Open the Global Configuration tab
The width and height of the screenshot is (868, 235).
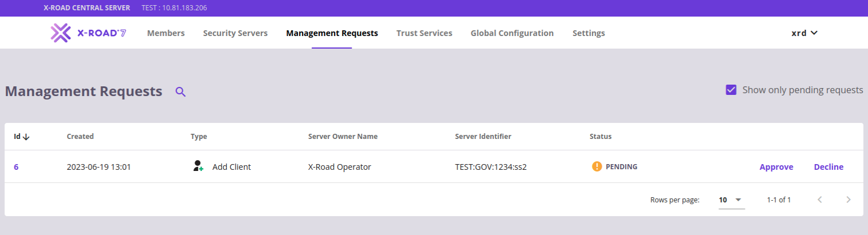coord(512,33)
